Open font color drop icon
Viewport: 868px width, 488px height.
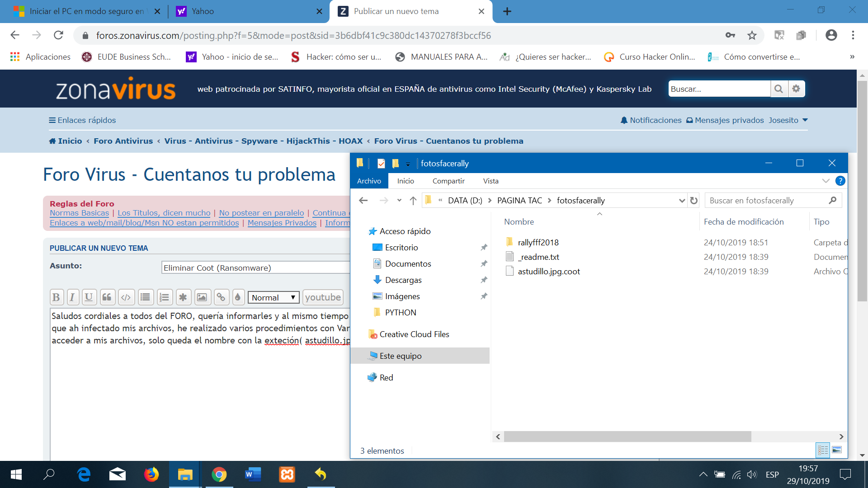[x=238, y=297]
